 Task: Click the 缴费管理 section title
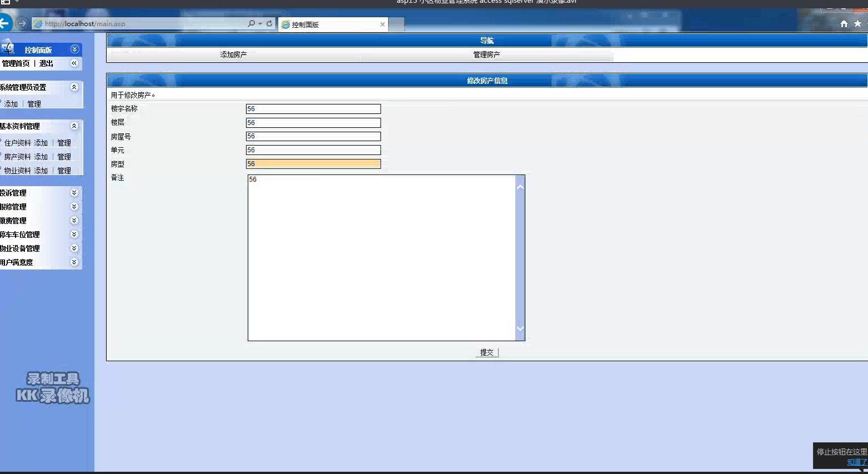coord(13,221)
